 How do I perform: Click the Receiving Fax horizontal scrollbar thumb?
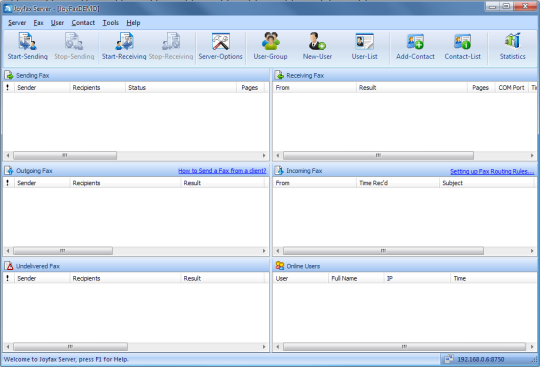click(378, 155)
